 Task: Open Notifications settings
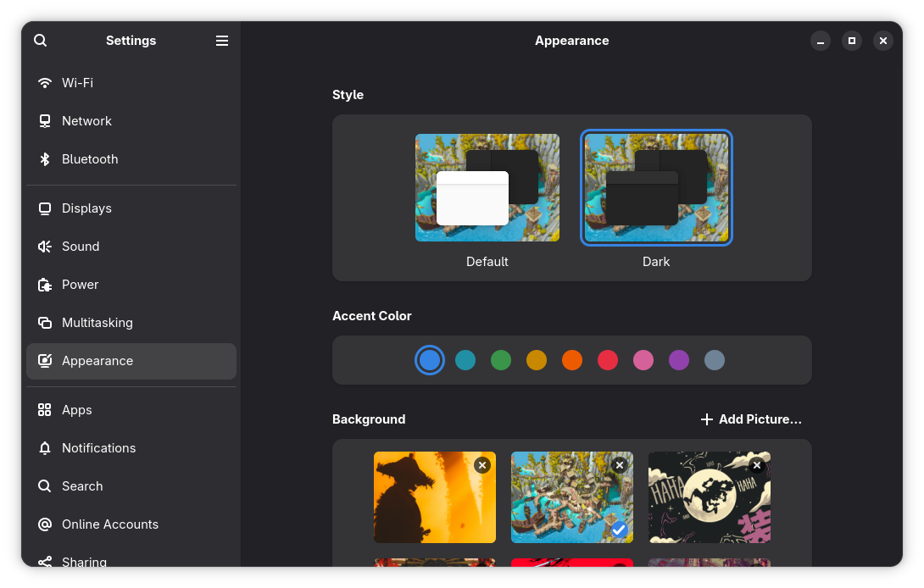[131, 447]
